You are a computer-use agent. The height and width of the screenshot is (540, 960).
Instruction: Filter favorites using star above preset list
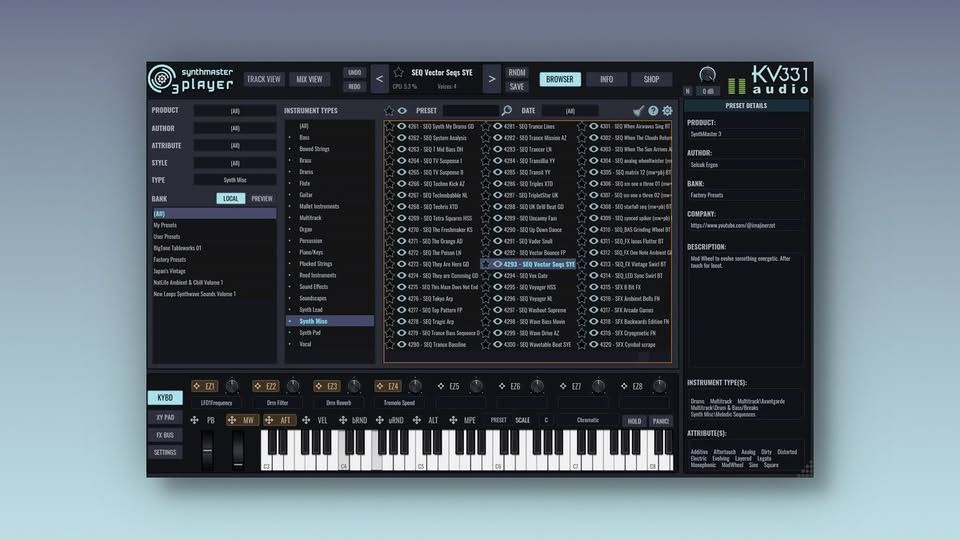[389, 111]
